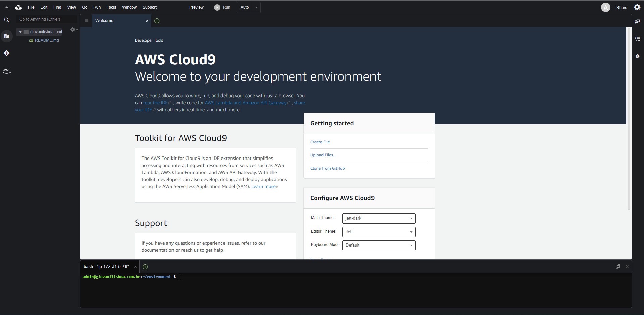Open the View menu
This screenshot has height=315, width=644.
pyautogui.click(x=71, y=7)
